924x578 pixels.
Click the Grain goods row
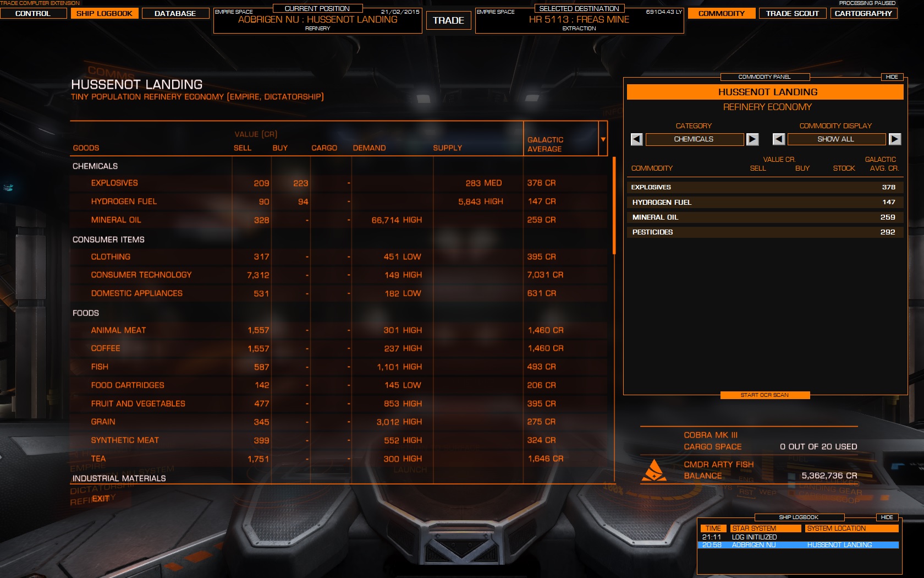338,422
